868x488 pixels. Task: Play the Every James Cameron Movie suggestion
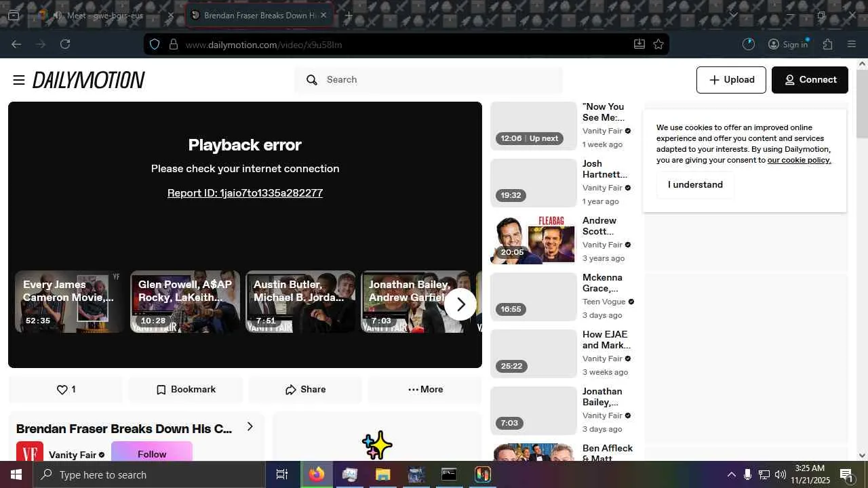(71, 302)
